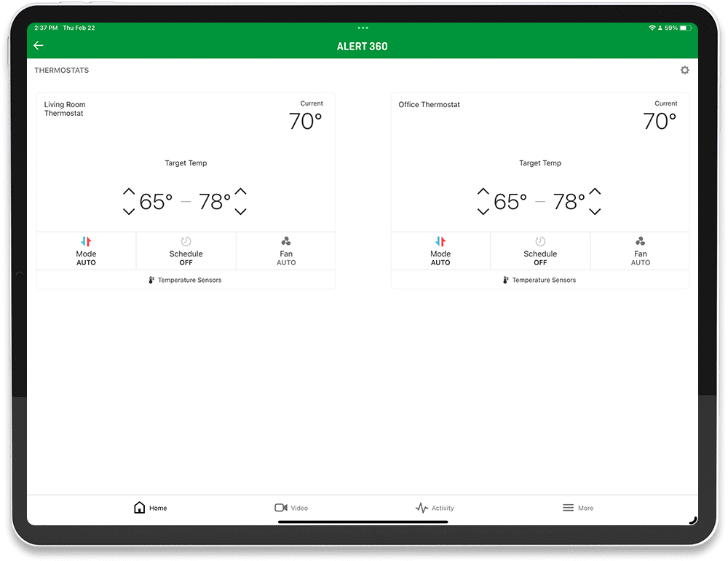Tap the 2:37 PM clock
Viewport: 728px width, 561px height.
pyautogui.click(x=46, y=28)
